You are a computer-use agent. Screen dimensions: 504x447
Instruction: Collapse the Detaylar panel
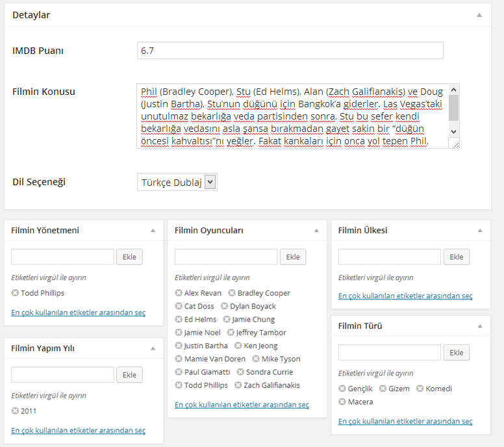(479, 15)
